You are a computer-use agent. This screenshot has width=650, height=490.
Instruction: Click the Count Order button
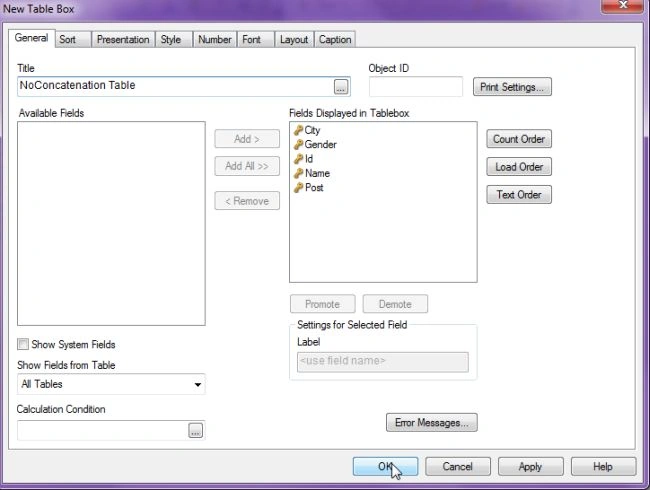[x=519, y=139]
